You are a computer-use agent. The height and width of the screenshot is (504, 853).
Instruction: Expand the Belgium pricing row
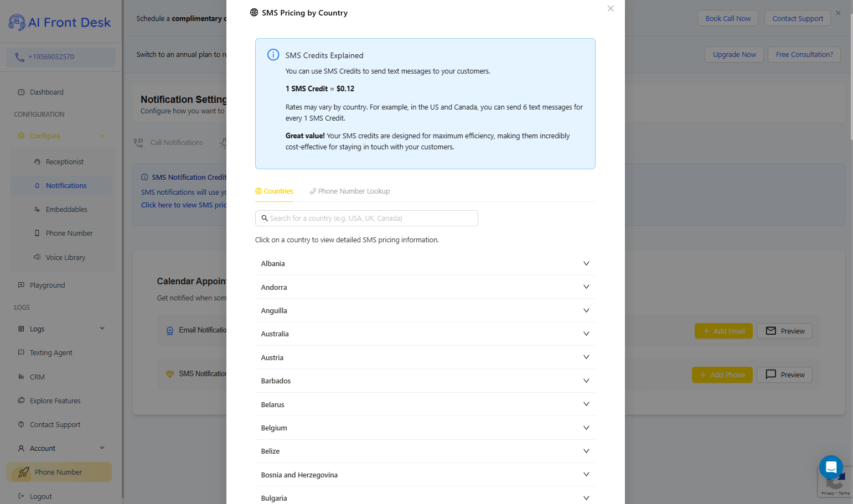[425, 428]
